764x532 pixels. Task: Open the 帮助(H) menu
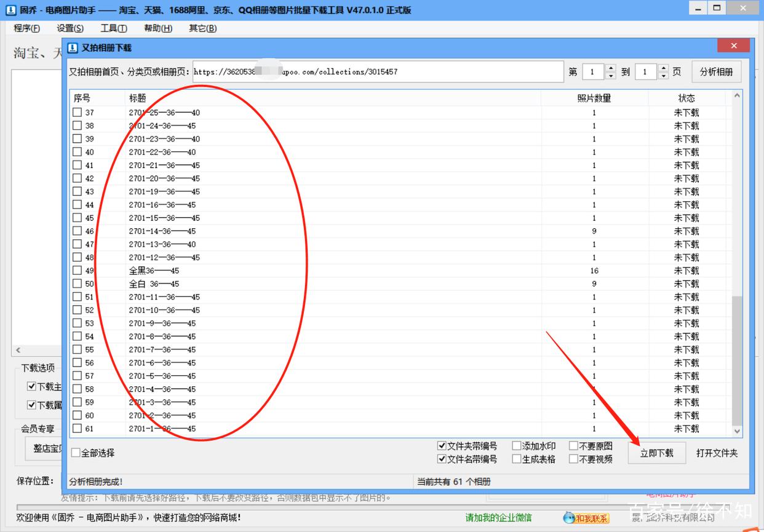click(x=157, y=28)
